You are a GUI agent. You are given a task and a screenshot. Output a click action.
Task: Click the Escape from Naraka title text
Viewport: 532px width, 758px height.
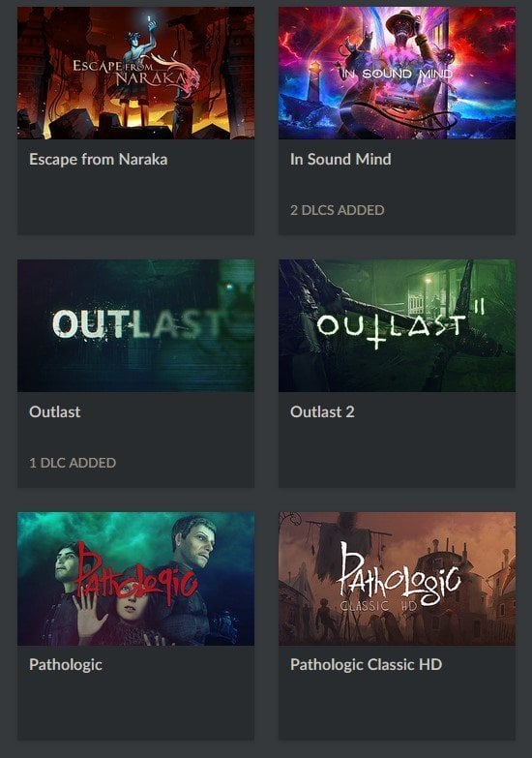tap(98, 159)
